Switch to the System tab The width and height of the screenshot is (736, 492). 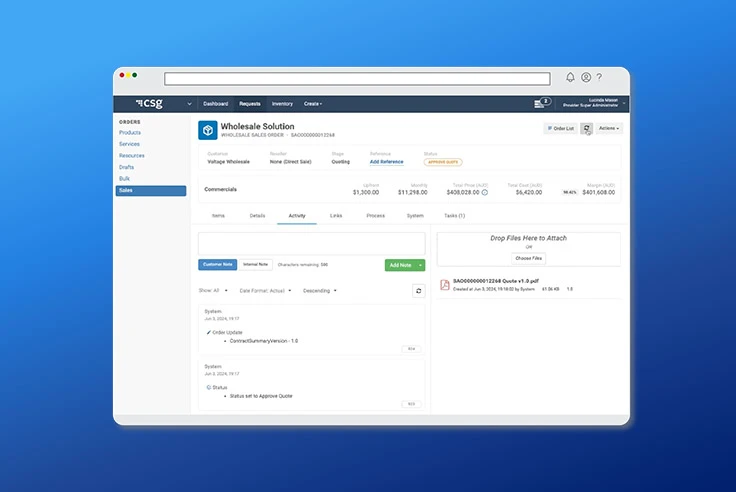(x=415, y=216)
